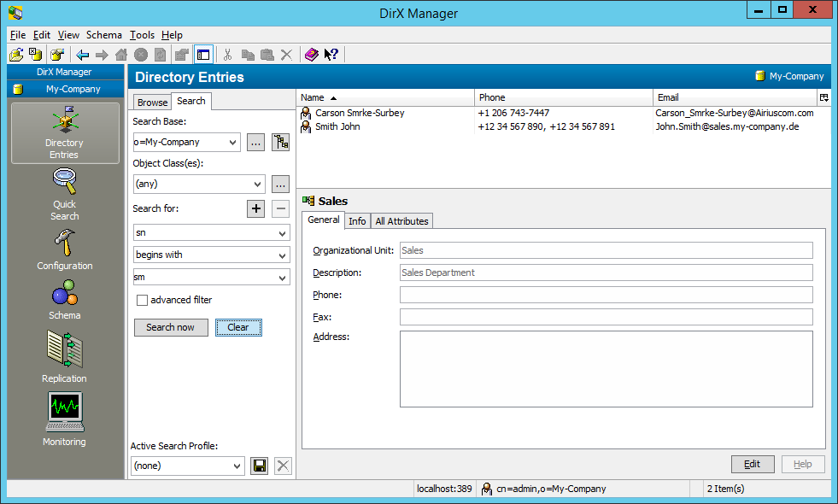Screen dimensions: 838x504
Task: Open the Monitoring view in sidebar
Action: click(x=64, y=419)
